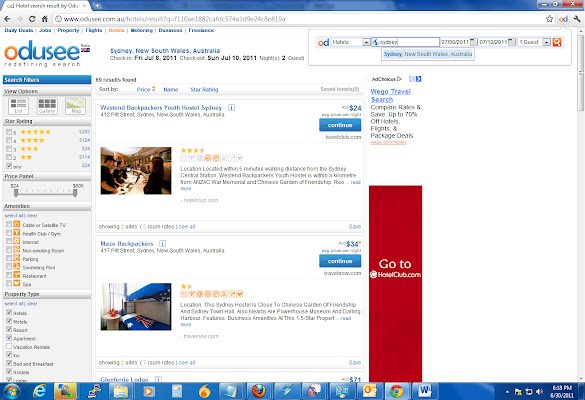
Task: Click the browser back arrow
Action: 7,19
